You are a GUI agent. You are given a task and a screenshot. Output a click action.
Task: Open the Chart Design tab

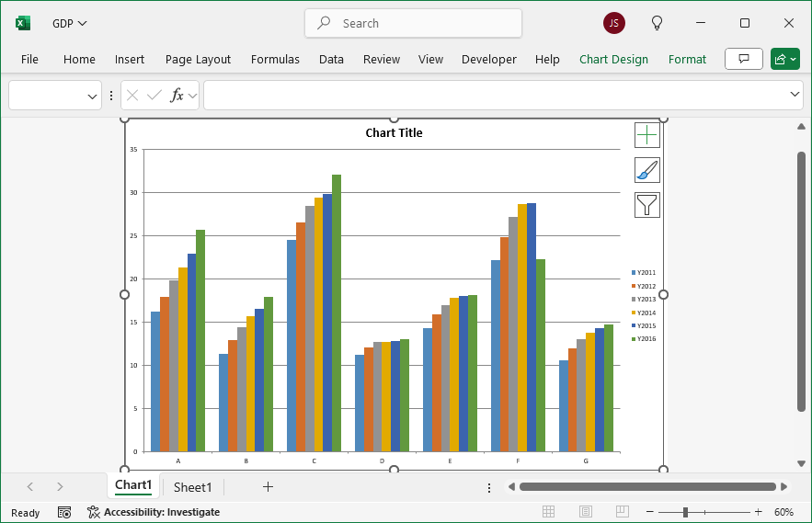[x=613, y=60]
